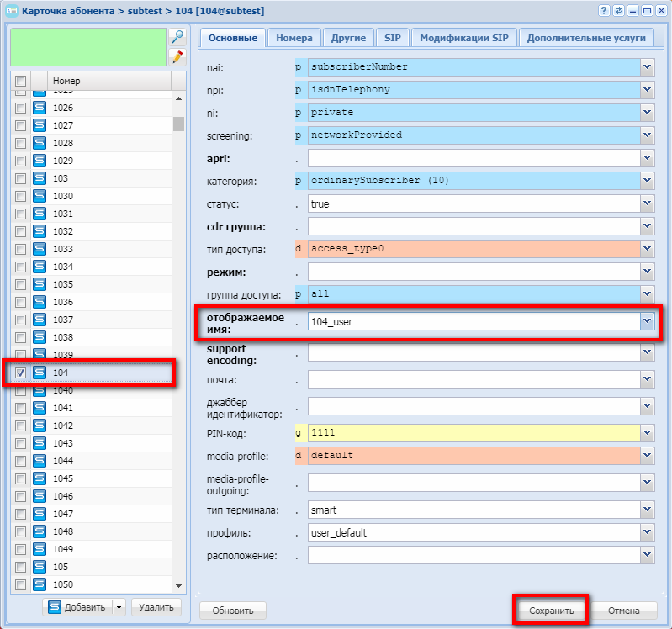Viewport: 672px width, 629px height.
Task: Click the subscriber card icon in title bar
Action: 12,11
